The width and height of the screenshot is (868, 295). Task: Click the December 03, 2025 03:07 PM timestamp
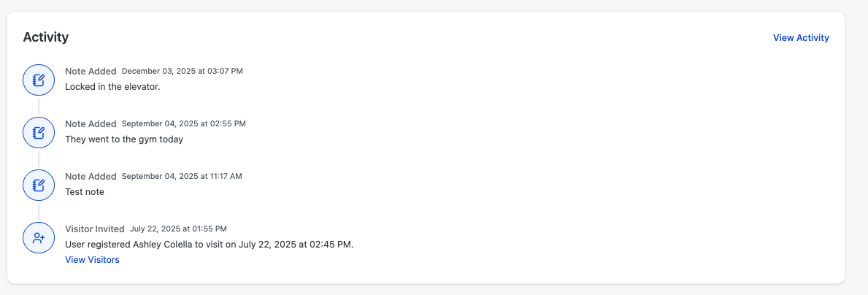click(x=182, y=72)
